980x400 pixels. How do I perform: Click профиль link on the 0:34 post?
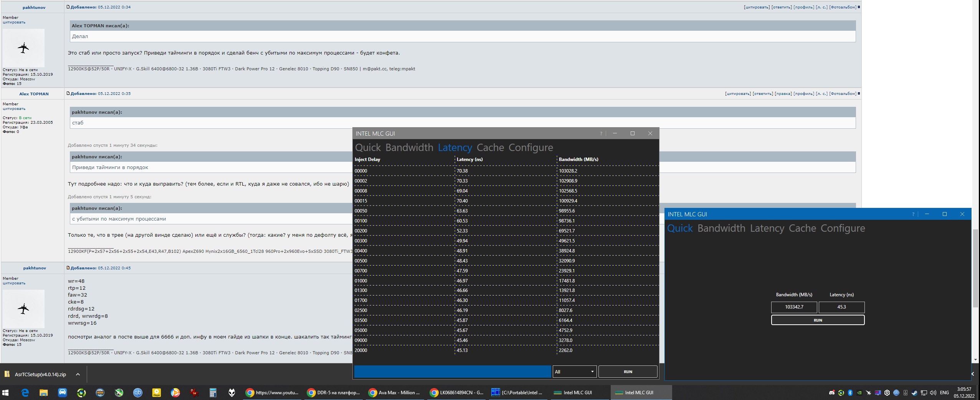(x=804, y=7)
